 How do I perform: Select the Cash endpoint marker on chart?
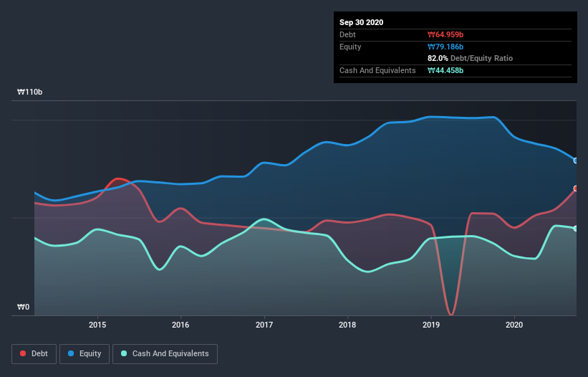tap(576, 229)
